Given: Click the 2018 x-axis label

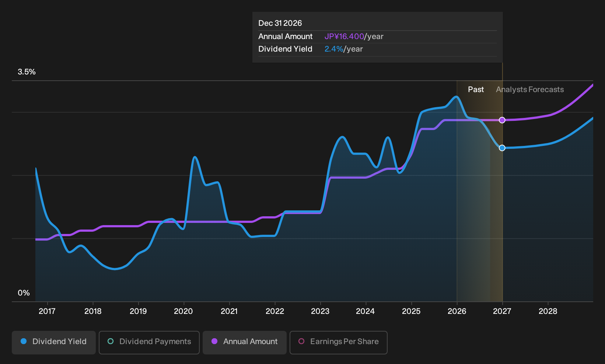Looking at the screenshot, I should pos(93,311).
